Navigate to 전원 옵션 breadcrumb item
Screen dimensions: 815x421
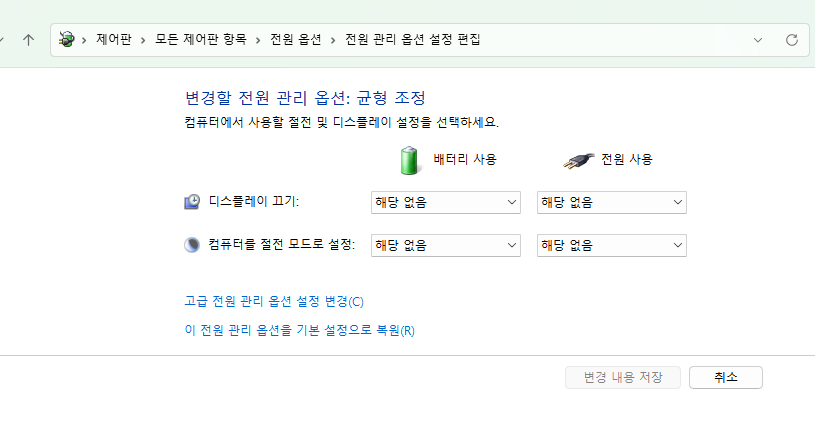click(x=296, y=40)
